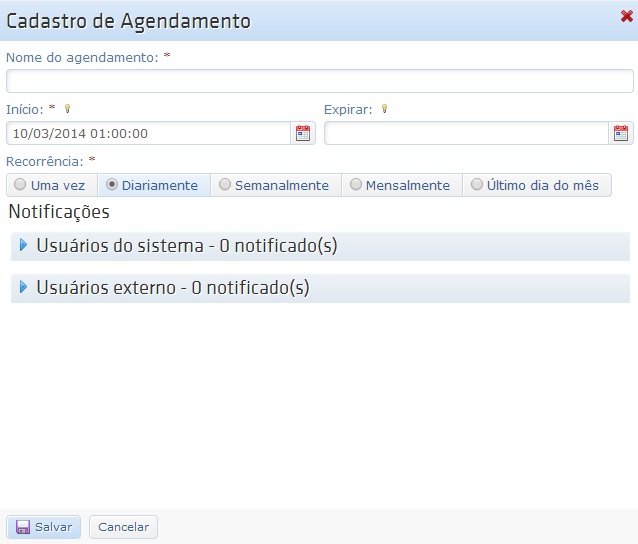This screenshot has height=544, width=638.
Task: Click the Cadastro de Agendamento title text
Action: click(x=129, y=21)
